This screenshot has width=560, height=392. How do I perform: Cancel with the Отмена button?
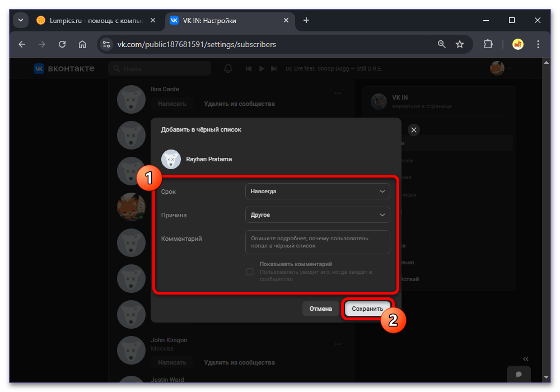(320, 309)
